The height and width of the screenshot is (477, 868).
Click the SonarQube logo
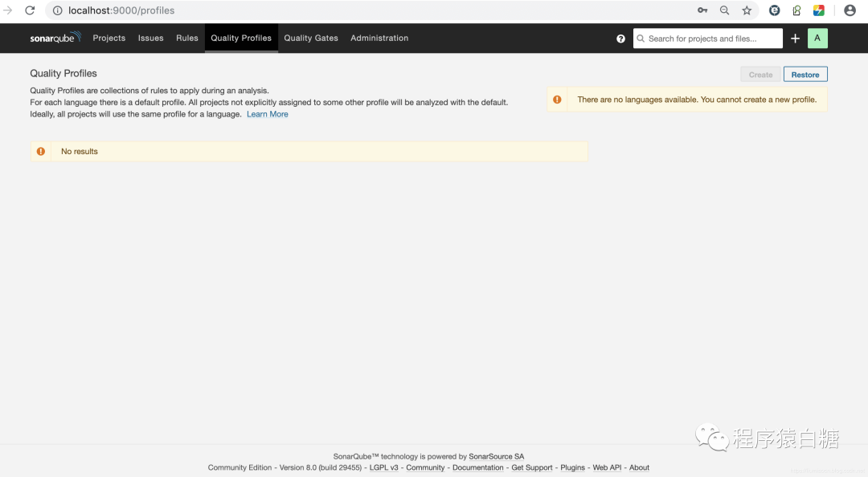coord(55,38)
